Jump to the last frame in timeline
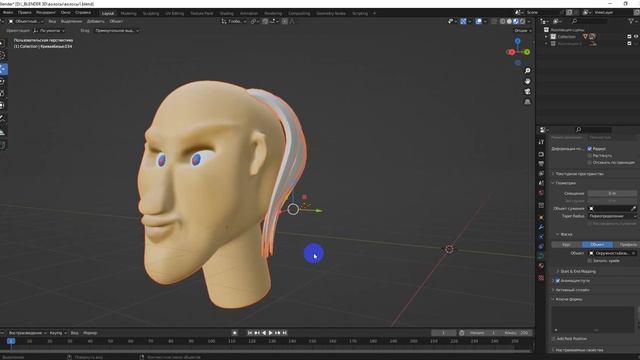The height and width of the screenshot is (360, 640). [285, 333]
